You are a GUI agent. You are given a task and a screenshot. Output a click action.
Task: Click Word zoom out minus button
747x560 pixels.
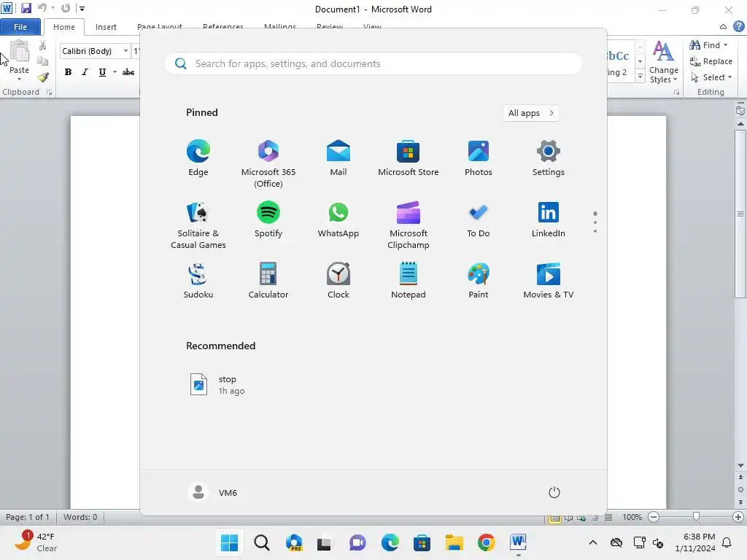click(654, 517)
